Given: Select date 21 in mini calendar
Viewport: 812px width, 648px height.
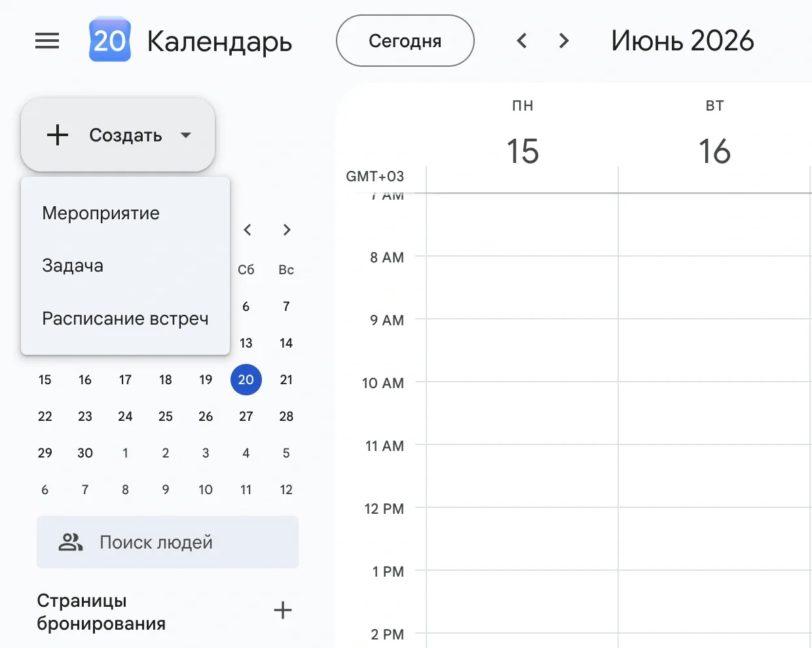Looking at the screenshot, I should point(286,380).
